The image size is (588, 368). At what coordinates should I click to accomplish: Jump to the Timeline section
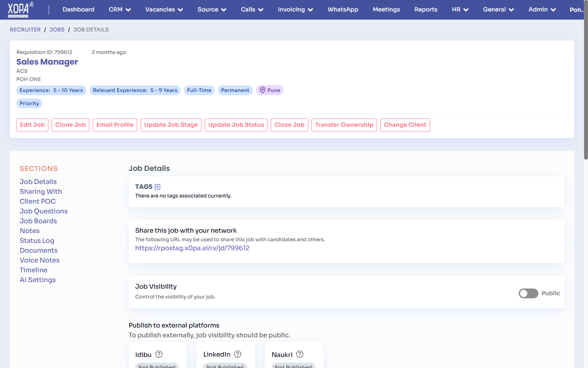(x=33, y=270)
